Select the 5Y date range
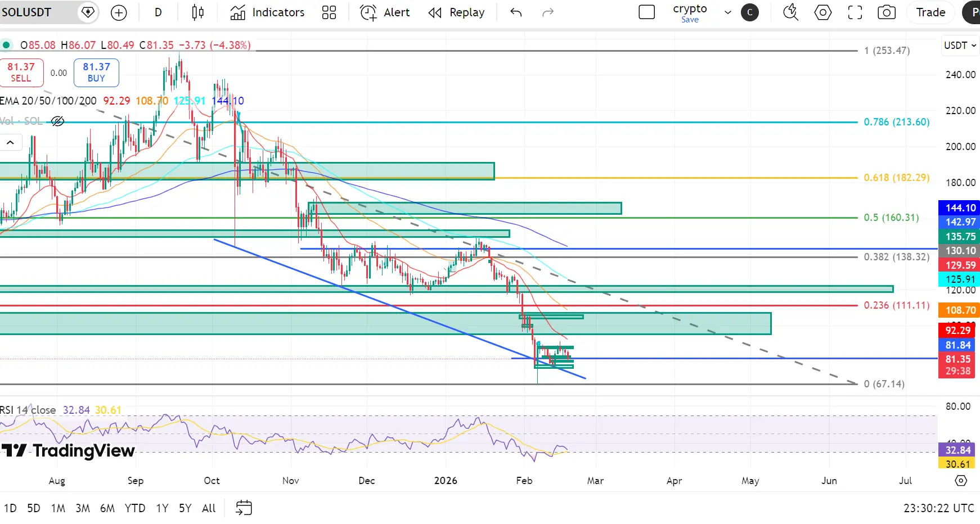Screen dimensions: 980x524 click(x=185, y=508)
